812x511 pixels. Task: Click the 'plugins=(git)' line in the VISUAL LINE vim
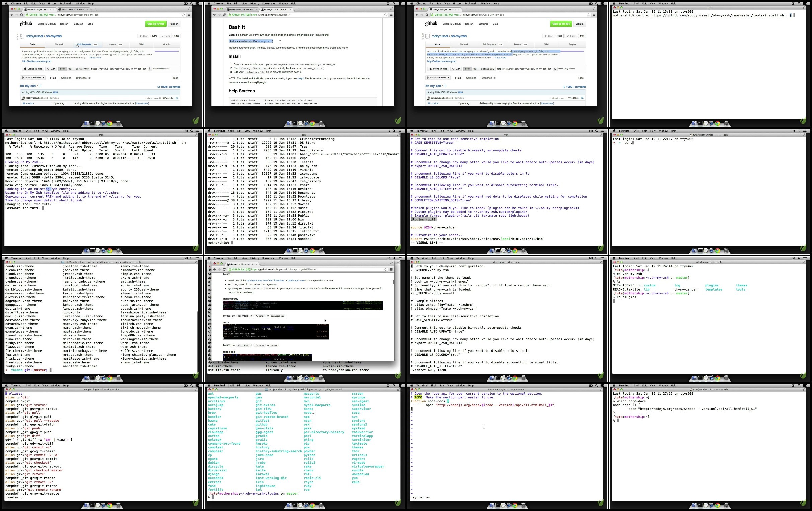click(x=423, y=220)
